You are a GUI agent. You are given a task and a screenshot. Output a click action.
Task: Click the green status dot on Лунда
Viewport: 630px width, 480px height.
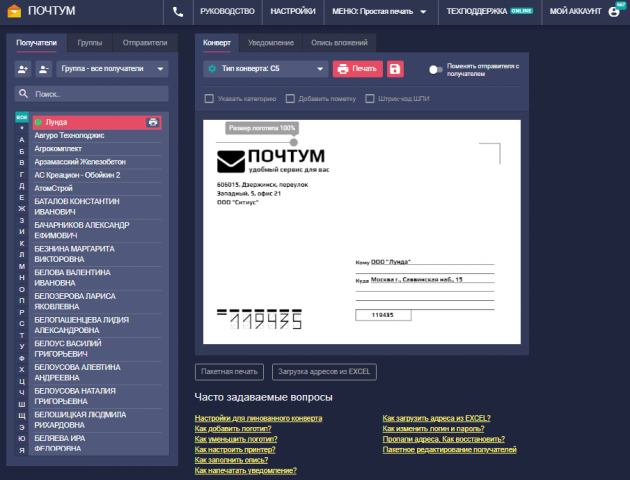pyautogui.click(x=39, y=122)
